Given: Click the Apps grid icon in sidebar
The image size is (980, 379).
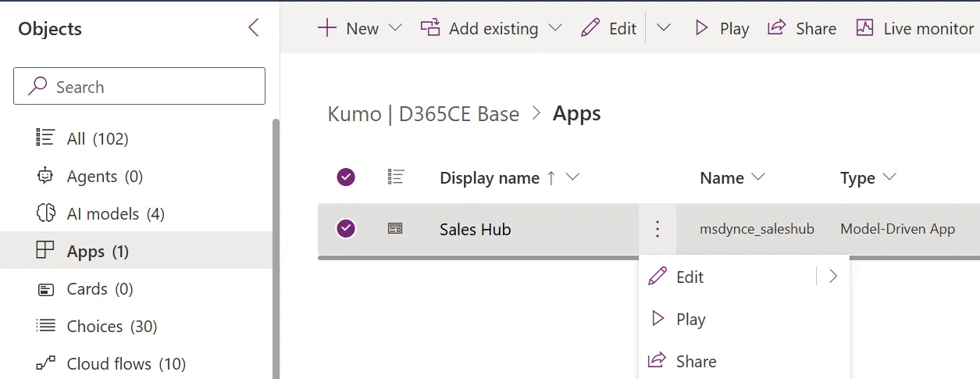Looking at the screenshot, I should [45, 251].
